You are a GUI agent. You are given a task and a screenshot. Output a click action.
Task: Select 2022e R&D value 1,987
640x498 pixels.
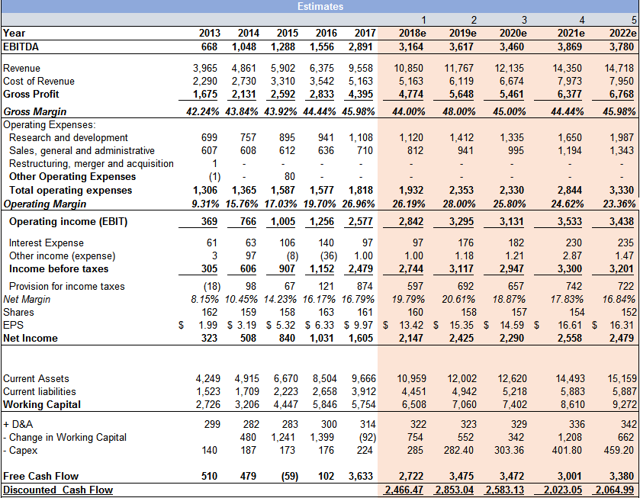(622, 138)
